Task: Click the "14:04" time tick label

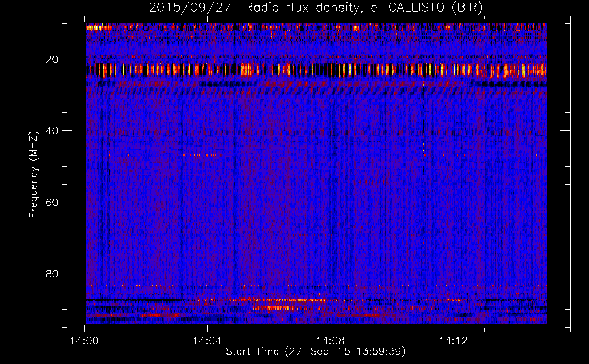Action: (x=207, y=341)
